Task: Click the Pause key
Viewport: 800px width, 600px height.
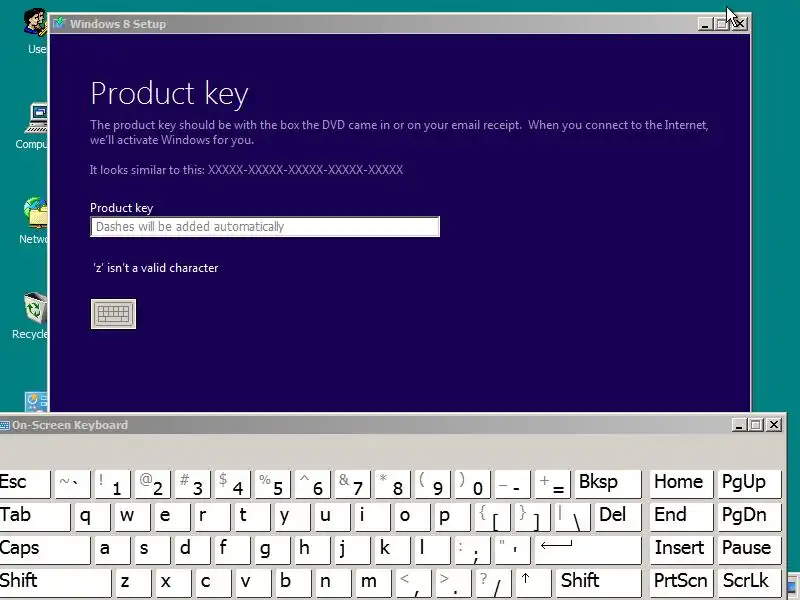Action: coord(749,549)
